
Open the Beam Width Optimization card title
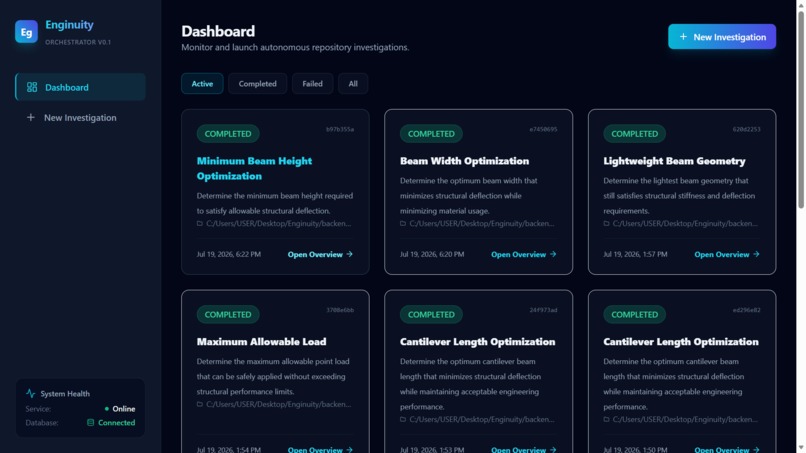[465, 161]
